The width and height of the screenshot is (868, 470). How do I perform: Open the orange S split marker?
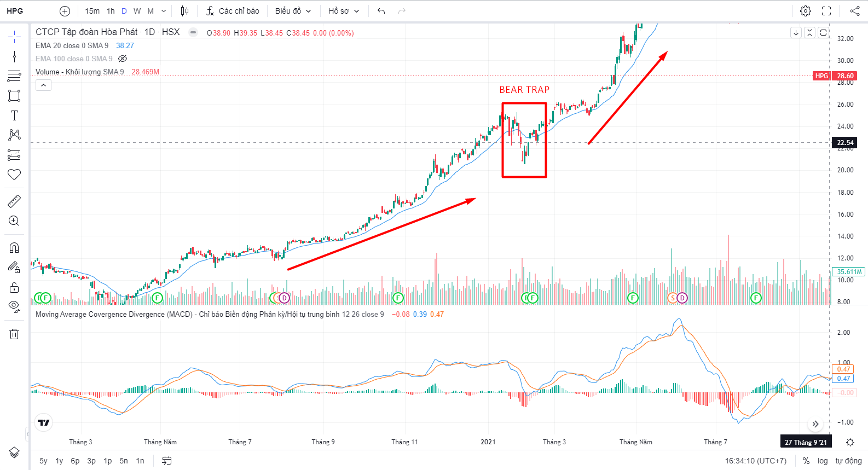(673, 298)
